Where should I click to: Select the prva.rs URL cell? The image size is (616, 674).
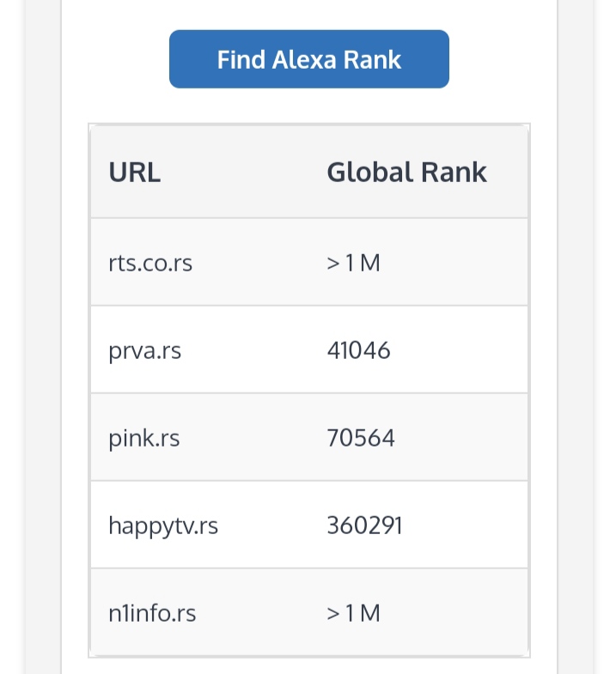click(145, 350)
